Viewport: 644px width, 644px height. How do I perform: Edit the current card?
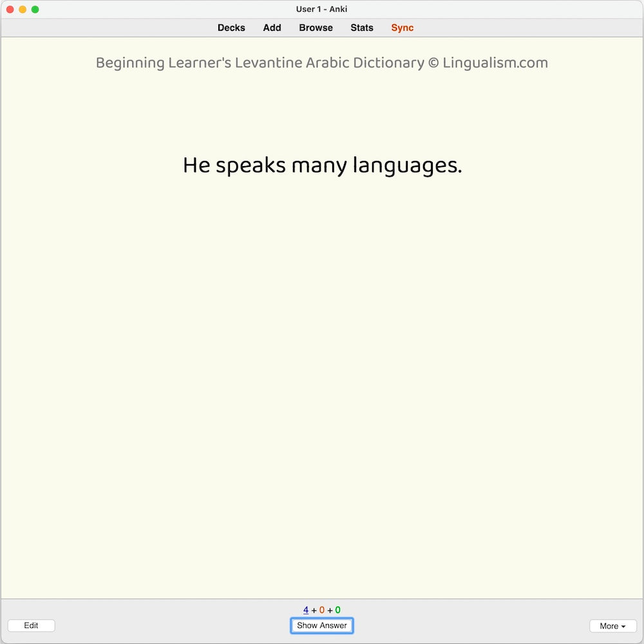31,625
